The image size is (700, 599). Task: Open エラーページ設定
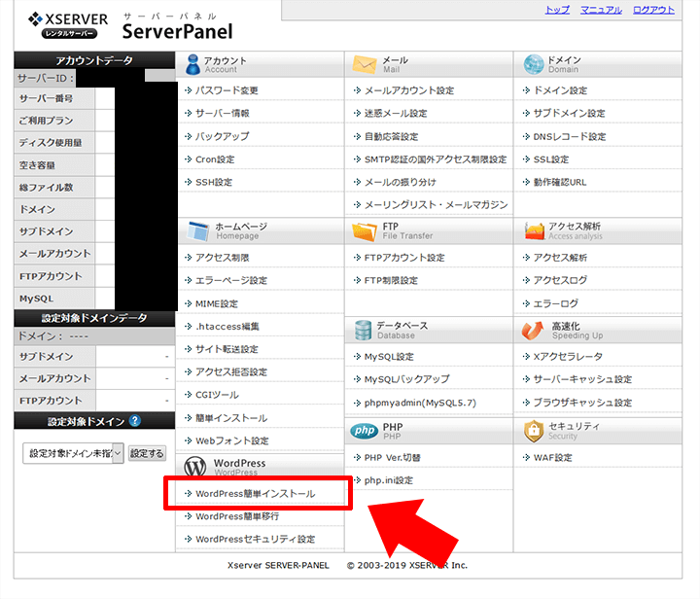click(231, 280)
